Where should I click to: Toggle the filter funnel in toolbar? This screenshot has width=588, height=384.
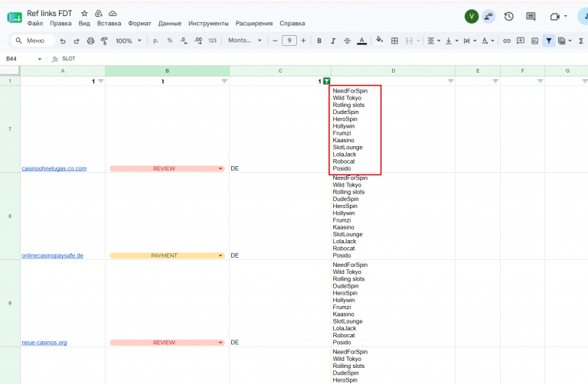[x=549, y=41]
